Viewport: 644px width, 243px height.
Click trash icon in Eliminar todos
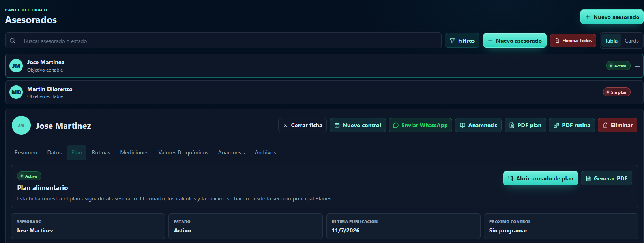coord(557,41)
